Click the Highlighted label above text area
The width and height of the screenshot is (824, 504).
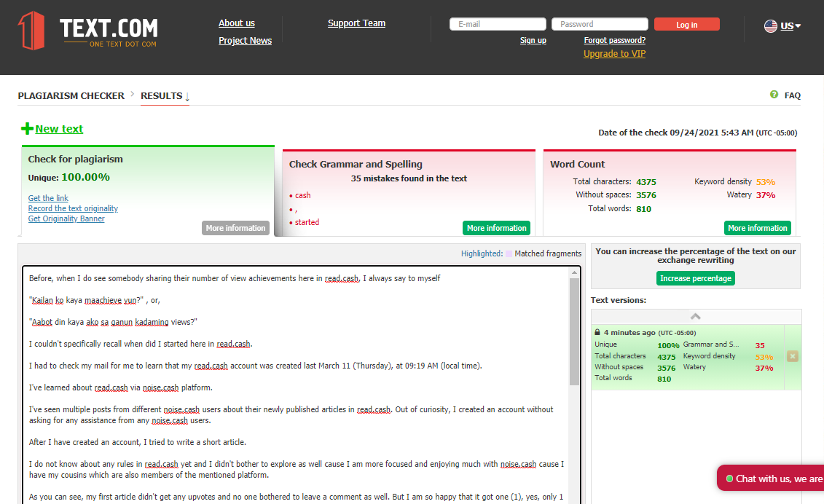click(482, 253)
